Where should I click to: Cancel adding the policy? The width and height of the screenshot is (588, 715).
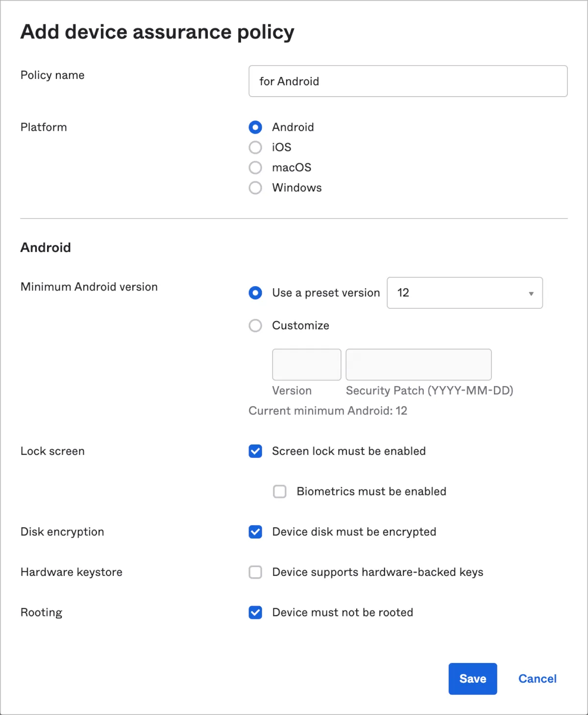(x=538, y=679)
